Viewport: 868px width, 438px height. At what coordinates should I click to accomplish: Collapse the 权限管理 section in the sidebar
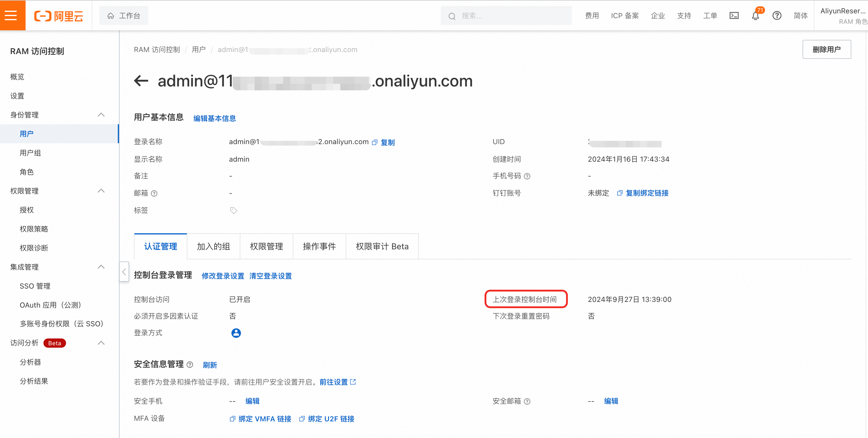101,191
